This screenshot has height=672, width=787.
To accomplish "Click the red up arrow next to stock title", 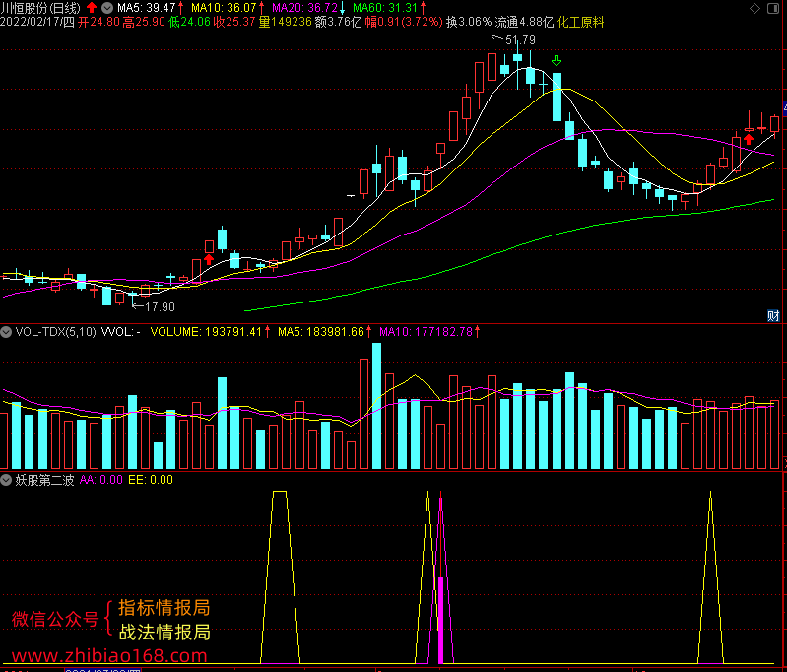I will 92,8.
